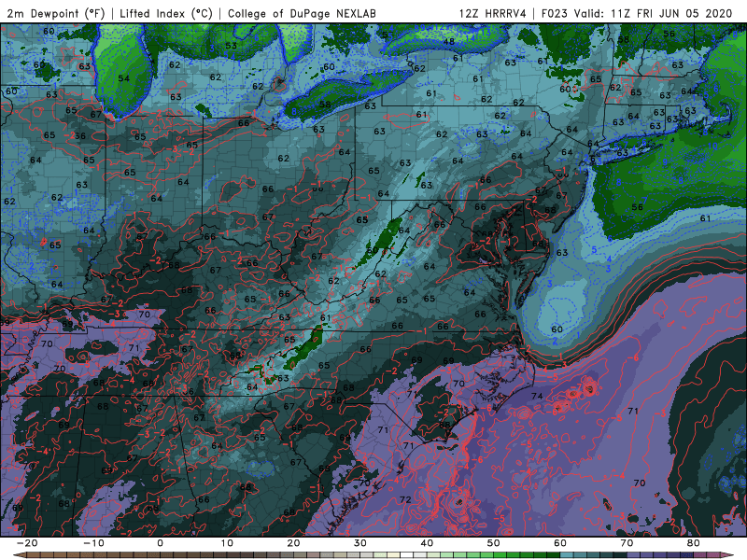Select the "12Z HRRRV4" model run label
This screenshot has width=747, height=560.
click(x=492, y=13)
